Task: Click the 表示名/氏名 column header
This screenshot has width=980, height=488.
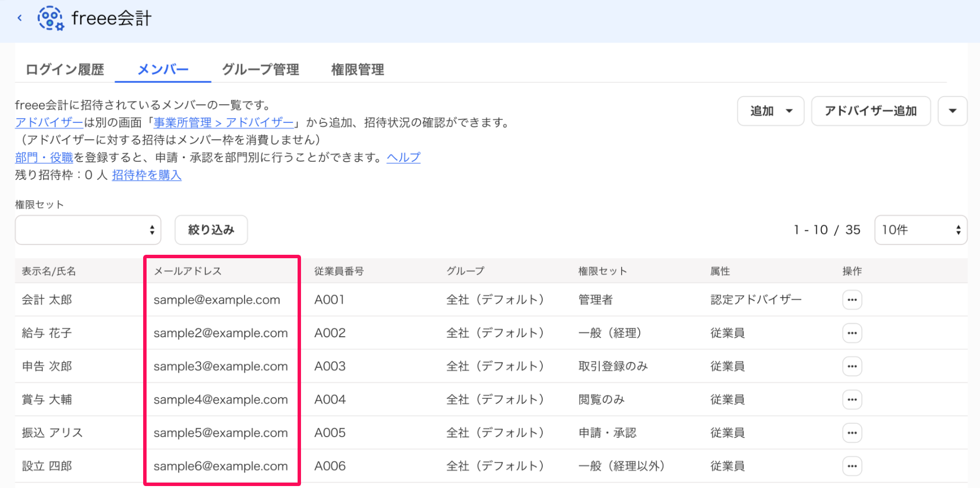Action: click(x=49, y=271)
